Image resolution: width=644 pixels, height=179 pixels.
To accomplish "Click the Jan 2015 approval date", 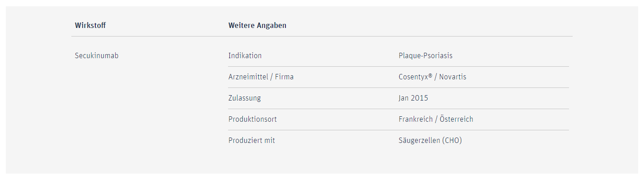I will (414, 98).
